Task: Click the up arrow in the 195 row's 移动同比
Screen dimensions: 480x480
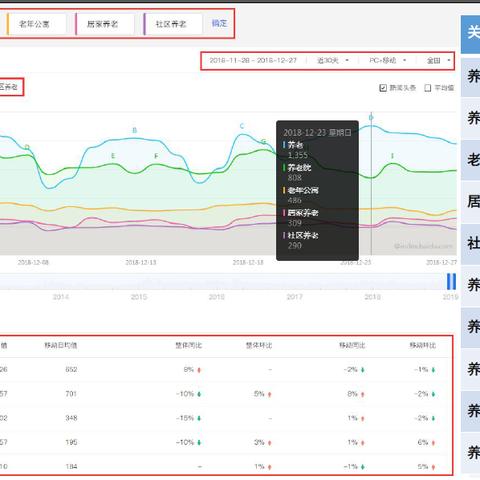Action: [x=363, y=443]
